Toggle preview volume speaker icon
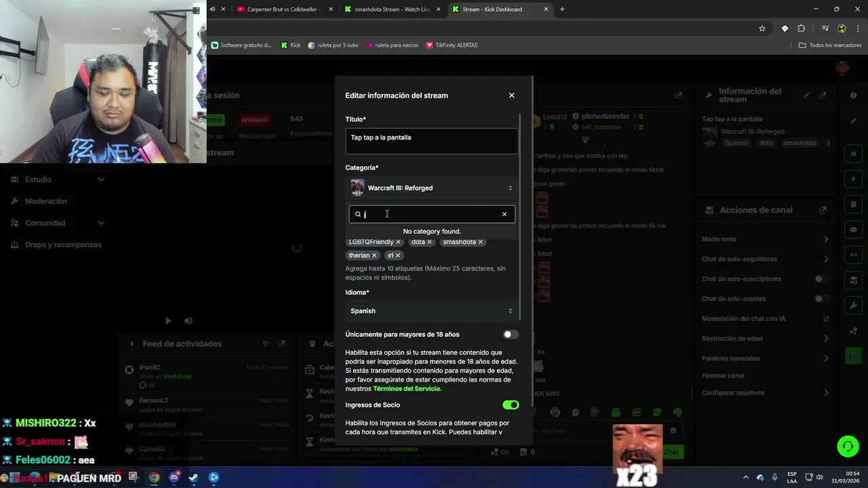 (x=188, y=321)
